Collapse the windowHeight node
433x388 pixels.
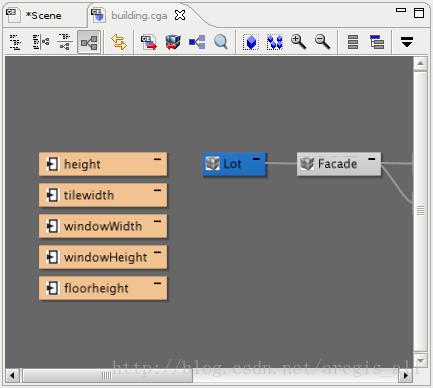(157, 252)
